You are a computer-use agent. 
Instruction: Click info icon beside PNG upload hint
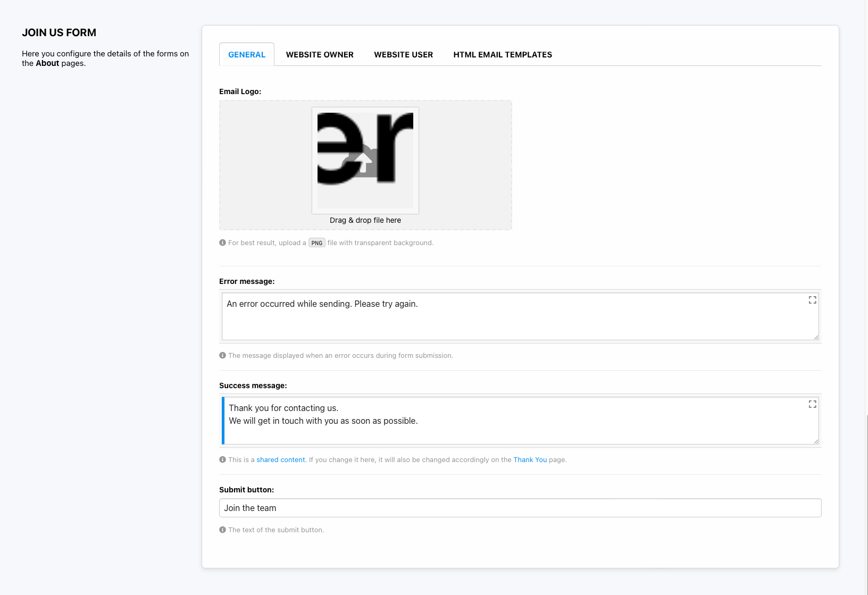[223, 242]
